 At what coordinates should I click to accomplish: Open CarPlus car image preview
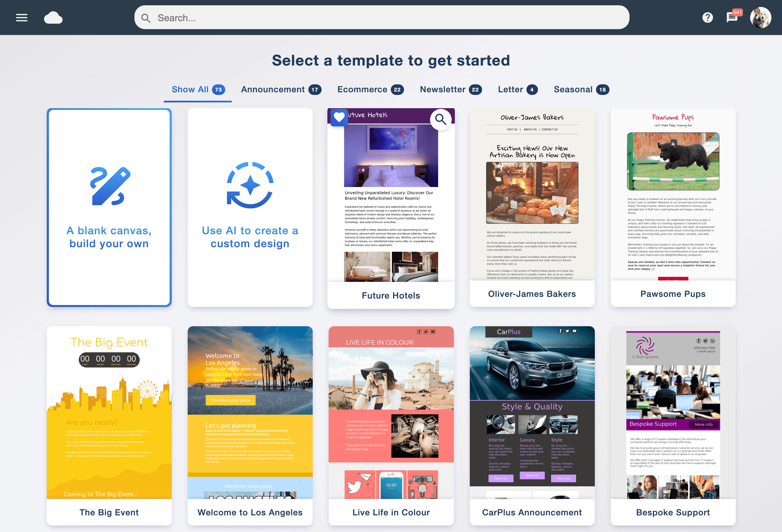tap(532, 363)
